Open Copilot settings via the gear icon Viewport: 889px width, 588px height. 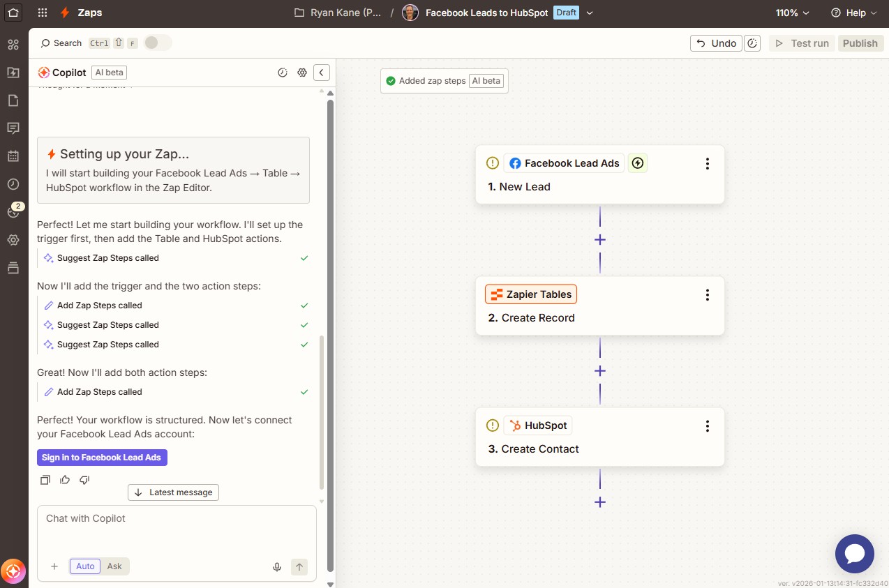pyautogui.click(x=301, y=72)
